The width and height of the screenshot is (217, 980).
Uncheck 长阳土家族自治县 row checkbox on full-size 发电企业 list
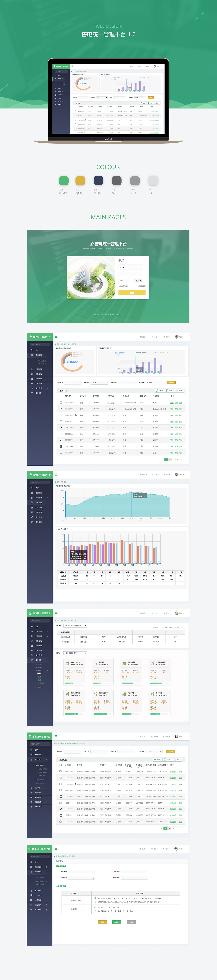[x=61, y=409]
